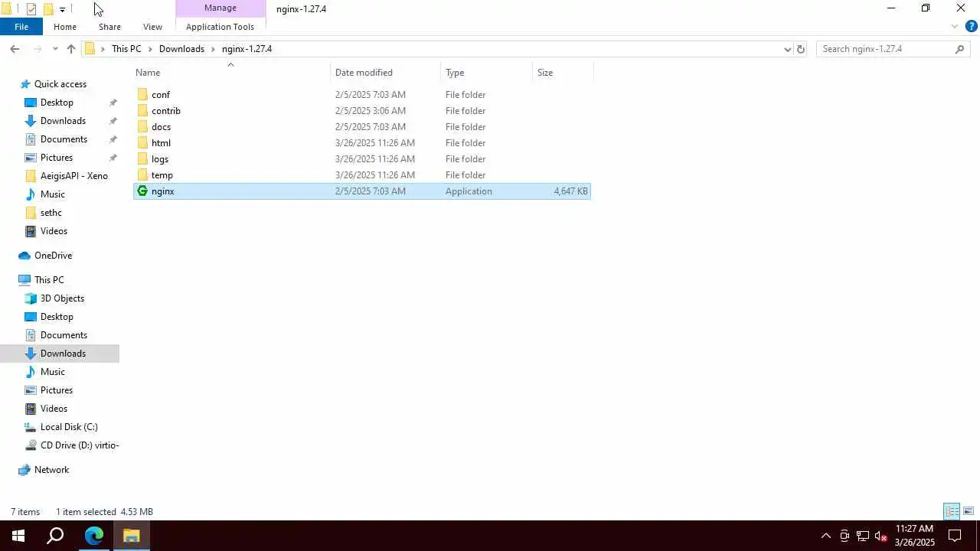980x551 pixels.
Task: Click the taskbar clock and date
Action: (x=915, y=536)
